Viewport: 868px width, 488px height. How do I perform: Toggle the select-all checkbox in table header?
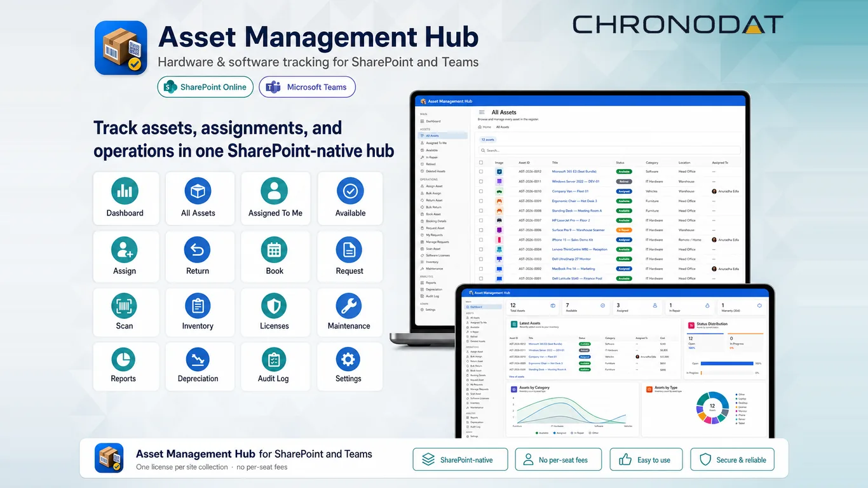(481, 163)
